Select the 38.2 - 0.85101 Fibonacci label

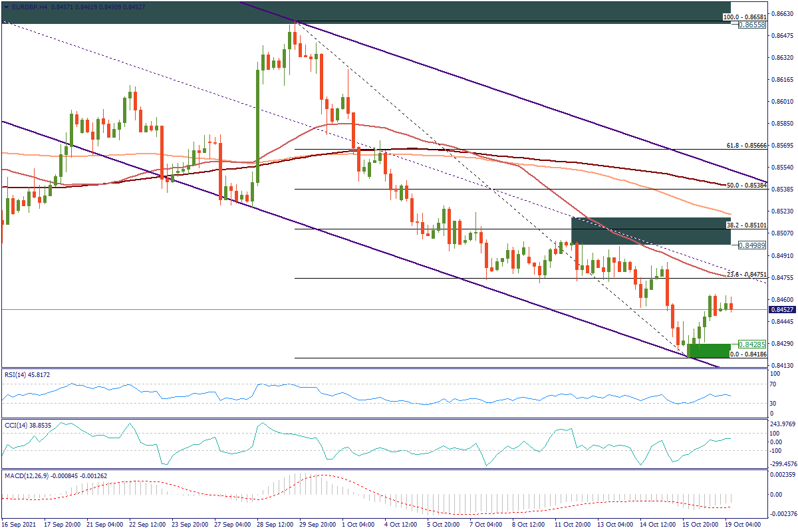pyautogui.click(x=747, y=225)
